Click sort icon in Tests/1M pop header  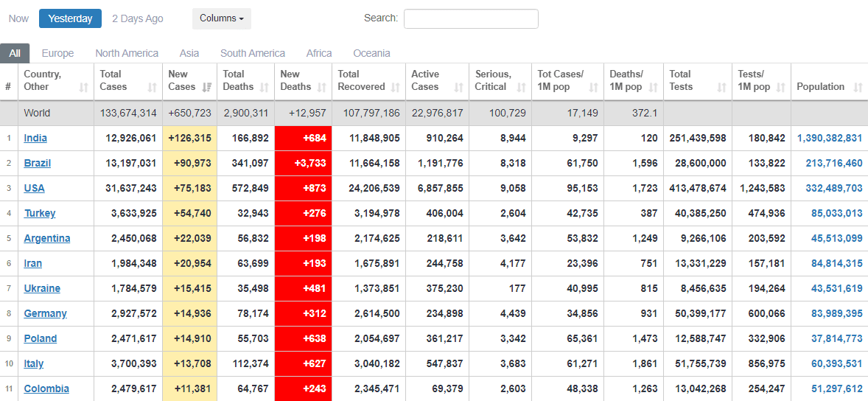(780, 87)
